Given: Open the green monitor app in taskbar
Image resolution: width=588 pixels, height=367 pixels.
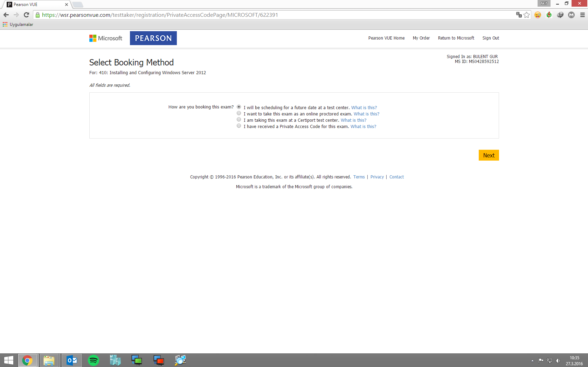Looking at the screenshot, I should click(137, 360).
